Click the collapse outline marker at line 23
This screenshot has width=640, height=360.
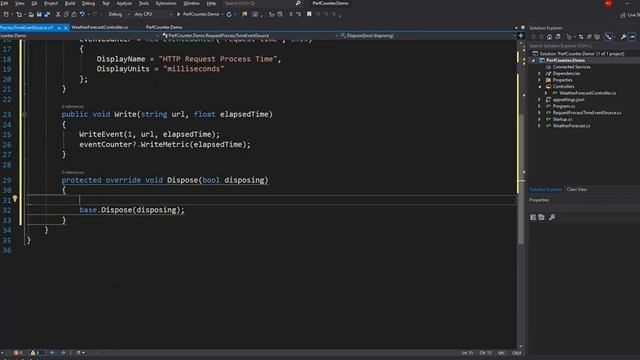pos(24,115)
